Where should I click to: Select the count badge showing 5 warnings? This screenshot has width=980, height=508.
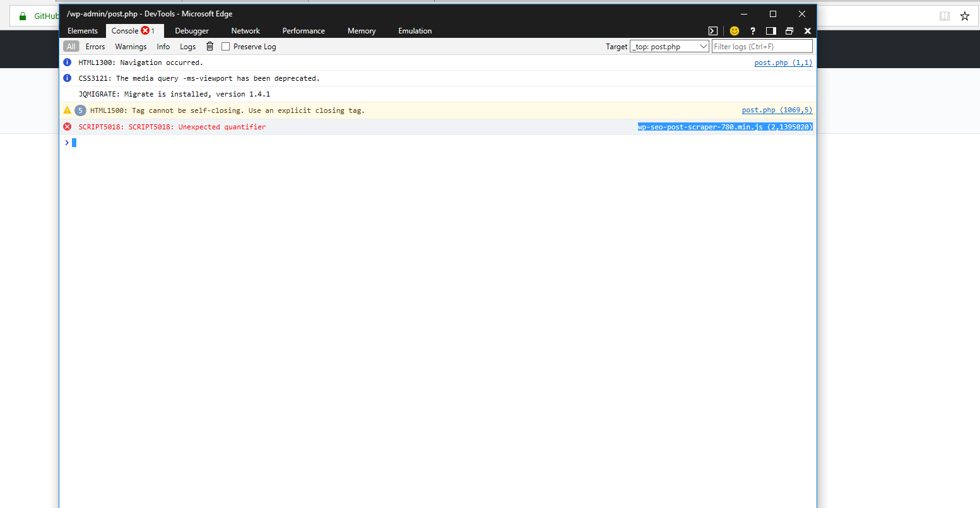80,110
